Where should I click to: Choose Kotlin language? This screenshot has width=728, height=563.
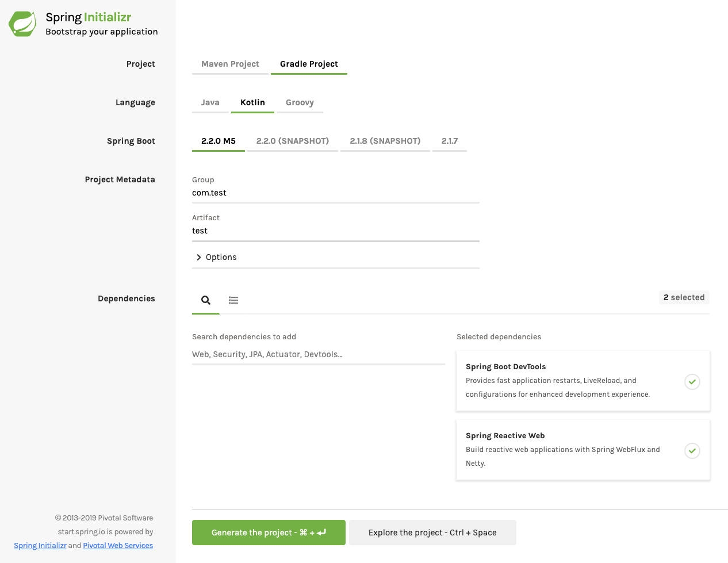point(252,102)
